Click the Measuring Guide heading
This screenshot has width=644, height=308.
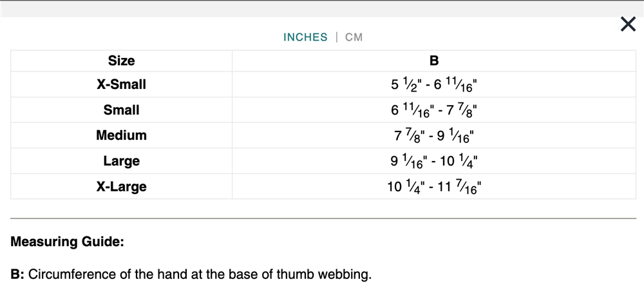point(67,242)
